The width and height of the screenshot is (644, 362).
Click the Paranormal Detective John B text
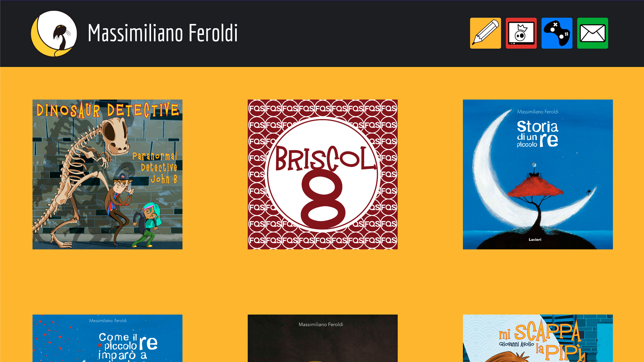(x=155, y=168)
